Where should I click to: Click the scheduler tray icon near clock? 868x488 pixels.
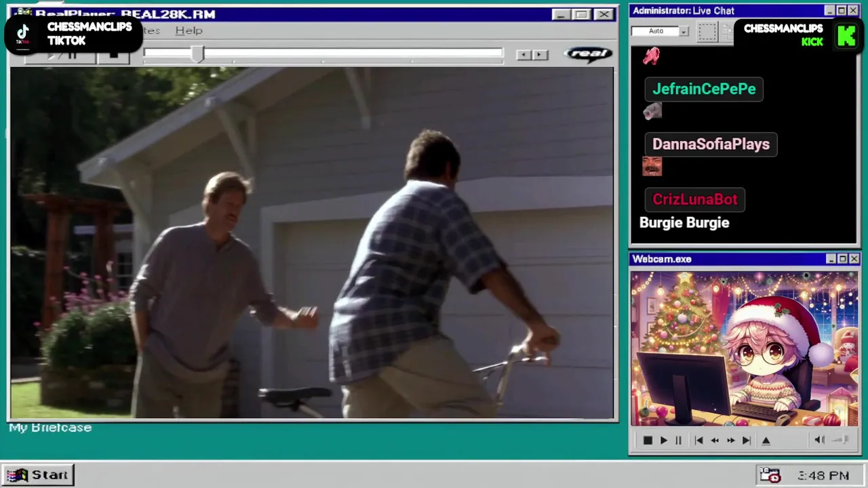tap(770, 475)
